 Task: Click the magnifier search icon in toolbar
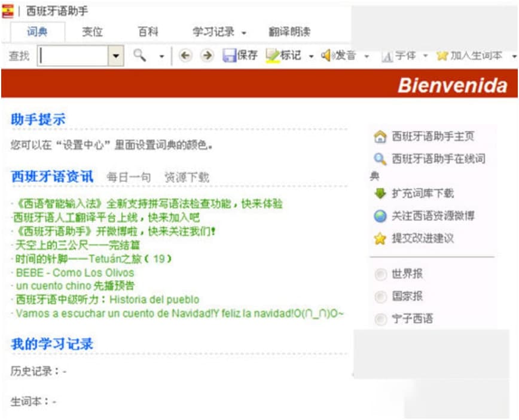click(x=139, y=56)
